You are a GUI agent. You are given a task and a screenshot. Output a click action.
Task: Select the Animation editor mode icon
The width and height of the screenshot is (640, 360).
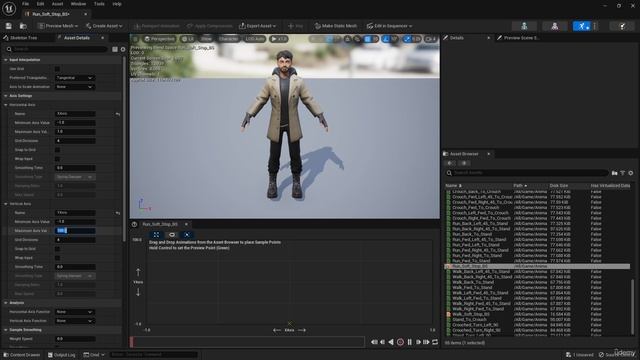pyautogui.click(x=582, y=26)
